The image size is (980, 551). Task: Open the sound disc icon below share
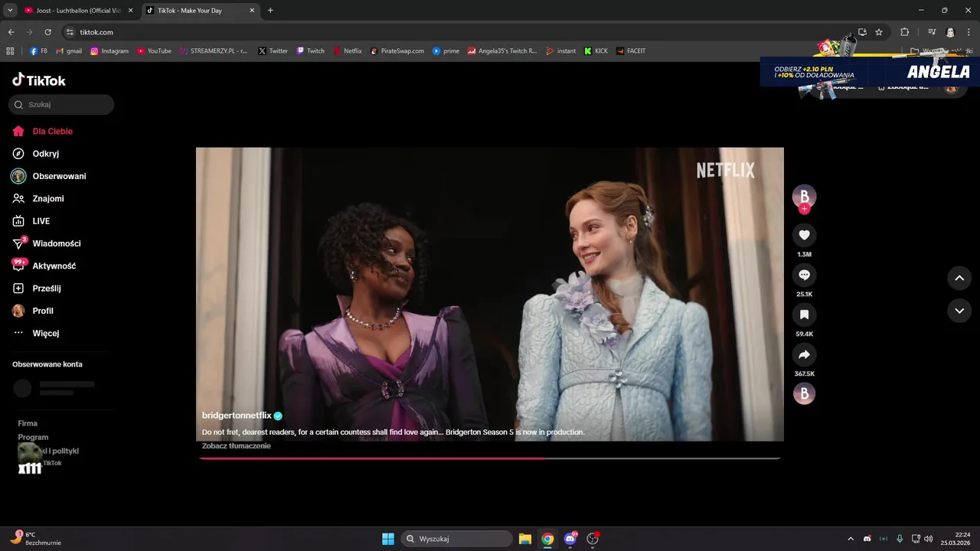point(804,394)
